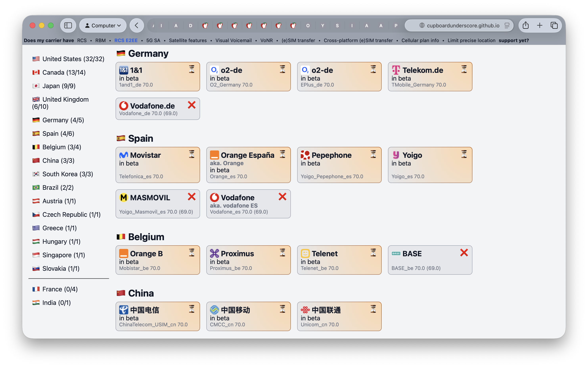Viewport: 588px width, 368px height.
Task: Click the red X on BASE card
Action: coord(464,253)
